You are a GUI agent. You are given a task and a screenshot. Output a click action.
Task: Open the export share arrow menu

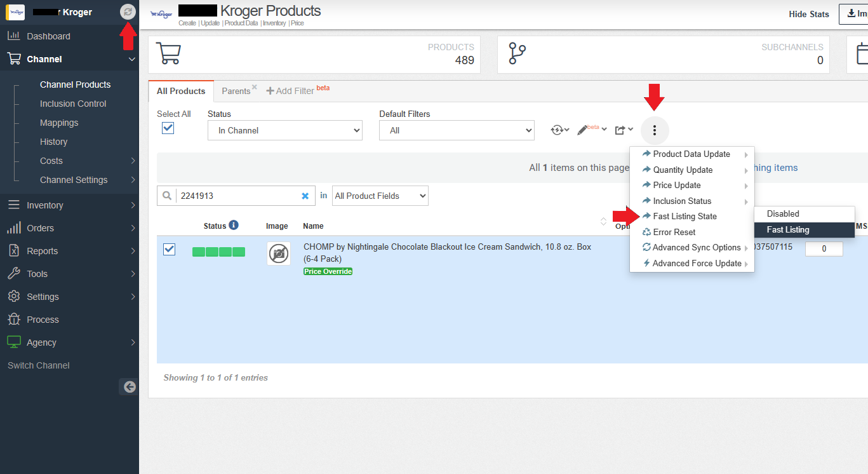coord(624,130)
